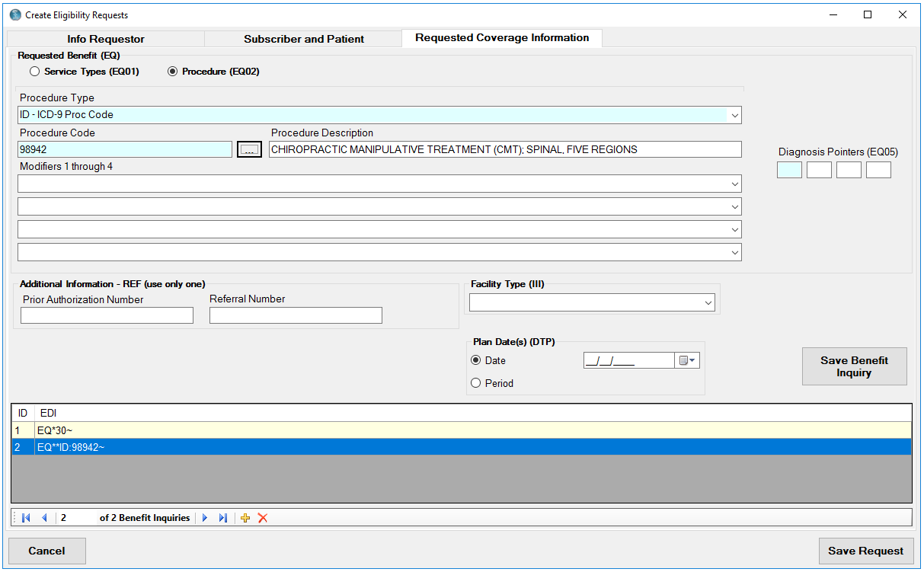Click the ID column header
924x572 pixels.
pos(24,413)
